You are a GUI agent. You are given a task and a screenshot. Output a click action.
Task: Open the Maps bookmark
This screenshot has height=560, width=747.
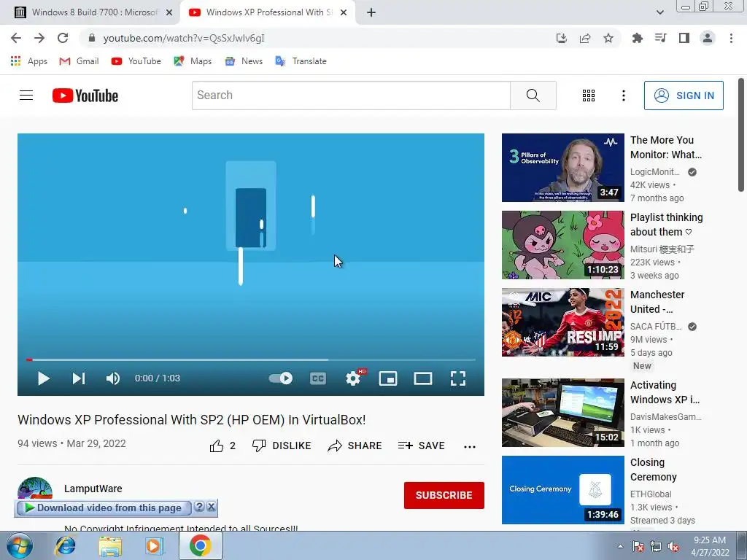(193, 61)
